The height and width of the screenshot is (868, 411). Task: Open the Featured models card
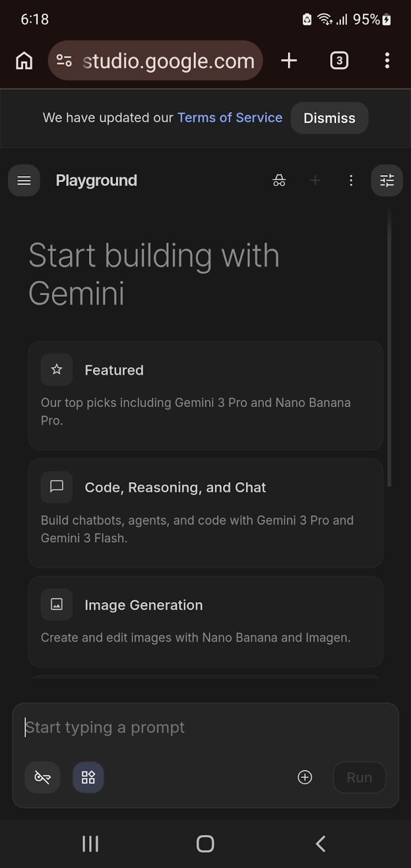tap(206, 395)
